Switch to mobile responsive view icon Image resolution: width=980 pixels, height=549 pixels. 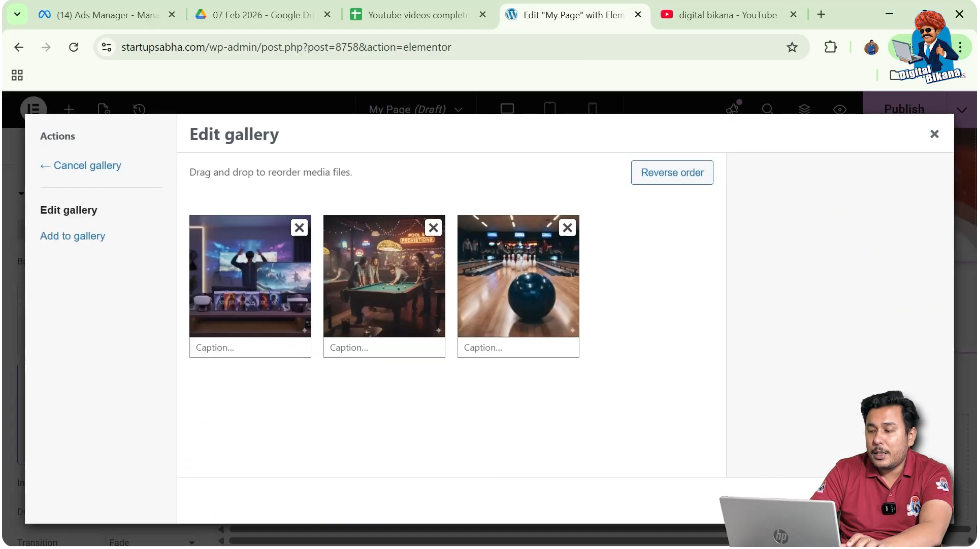pos(592,109)
